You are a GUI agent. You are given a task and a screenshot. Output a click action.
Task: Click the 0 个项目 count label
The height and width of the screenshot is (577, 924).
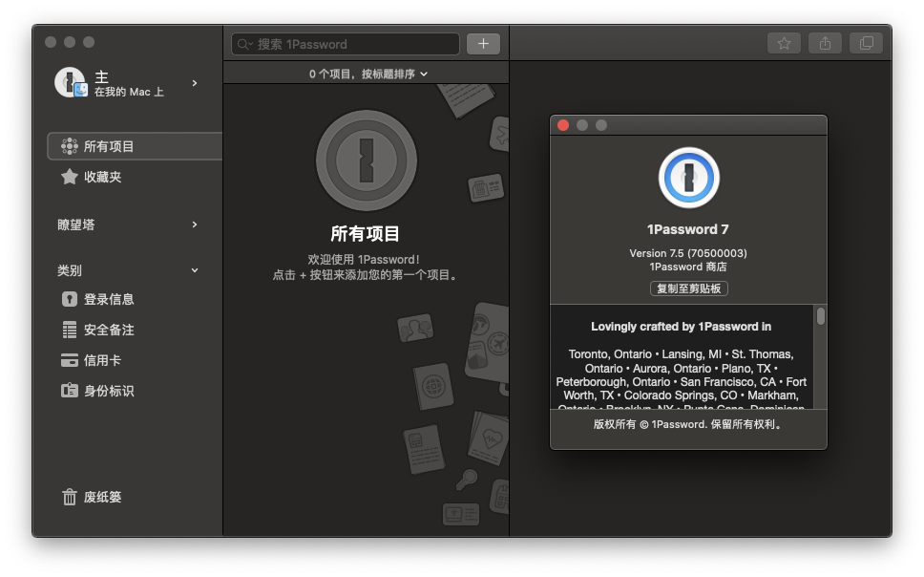(332, 74)
